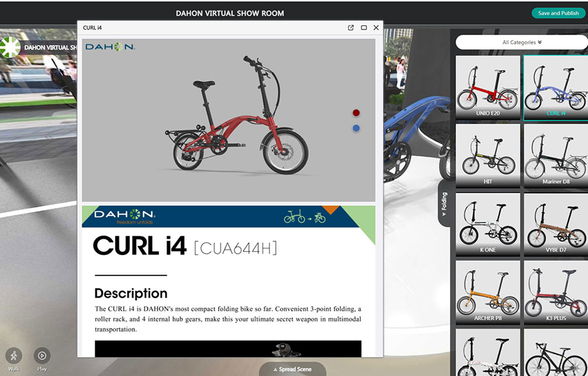Screen dimensions: 588x376
Task: Select the UNIO E20 bike thumbnail
Action: 487,87
